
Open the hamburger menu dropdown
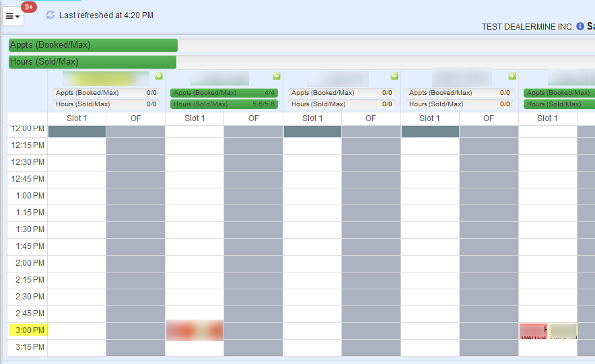pyautogui.click(x=13, y=16)
